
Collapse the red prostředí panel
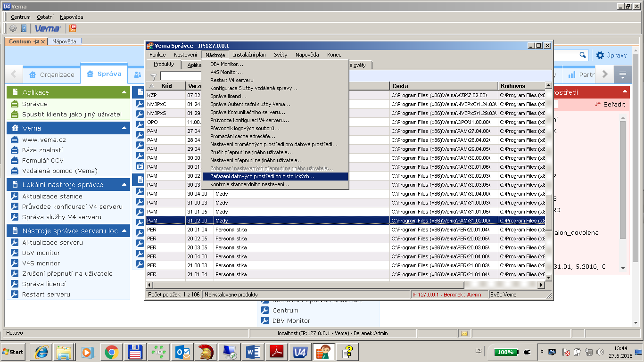624,92
